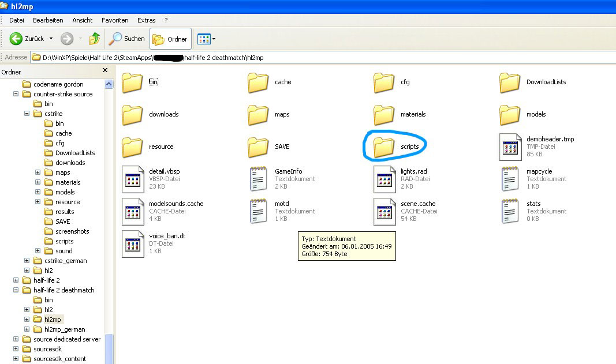The height and width of the screenshot is (364, 616).
Task: Expand the materials node in folder tree
Action: pos(38,182)
